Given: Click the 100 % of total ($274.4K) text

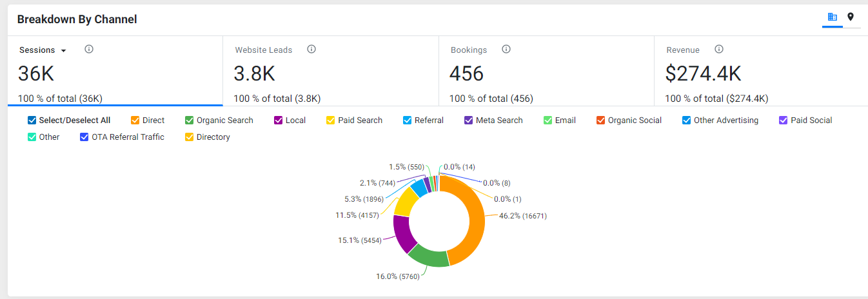Looking at the screenshot, I should tap(716, 99).
